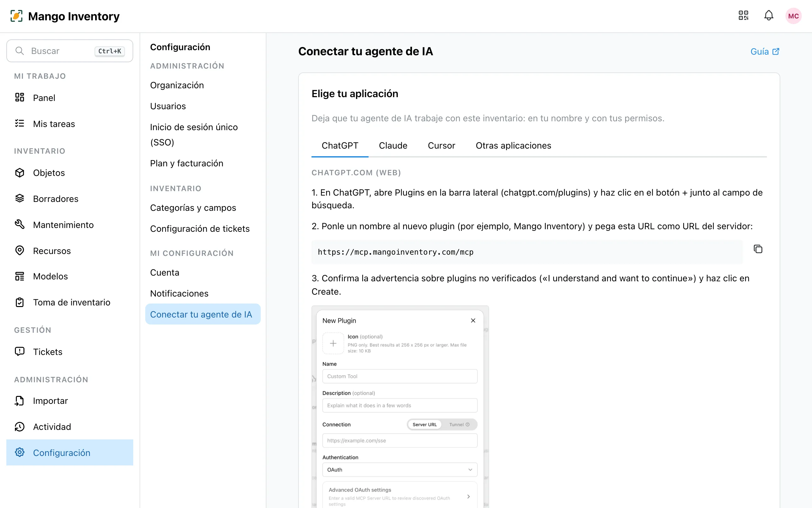
Task: Open Toma de inventario
Action: pyautogui.click(x=70, y=302)
